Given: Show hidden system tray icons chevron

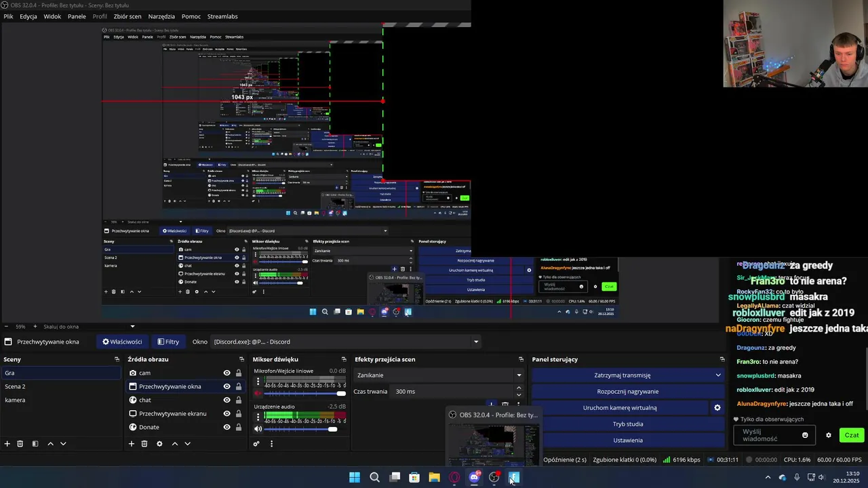Looking at the screenshot, I should point(768,477).
